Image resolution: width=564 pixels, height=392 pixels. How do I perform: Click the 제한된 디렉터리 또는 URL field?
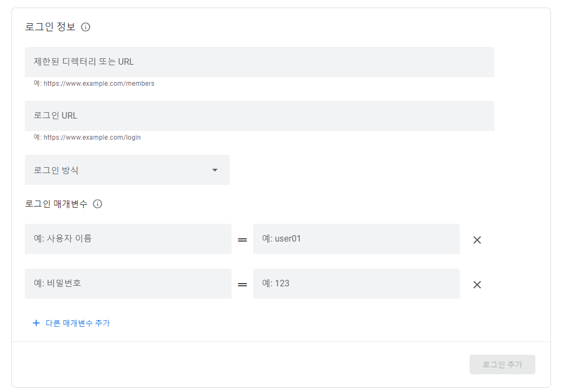[260, 62]
